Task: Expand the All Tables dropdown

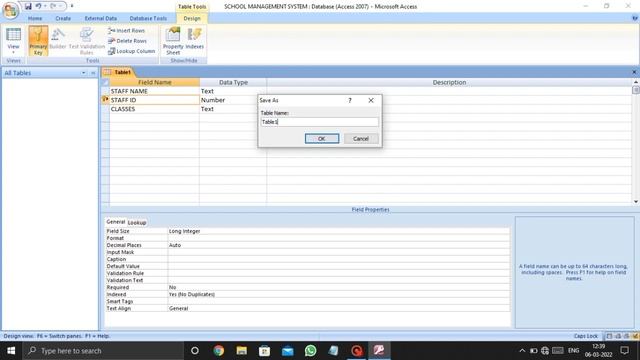Action: tap(84, 73)
